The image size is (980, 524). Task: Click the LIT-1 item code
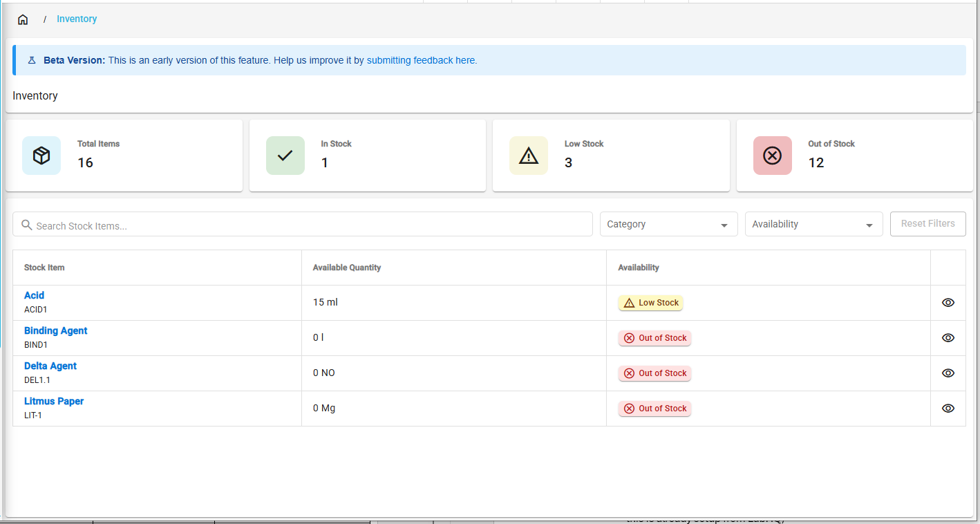coord(33,415)
